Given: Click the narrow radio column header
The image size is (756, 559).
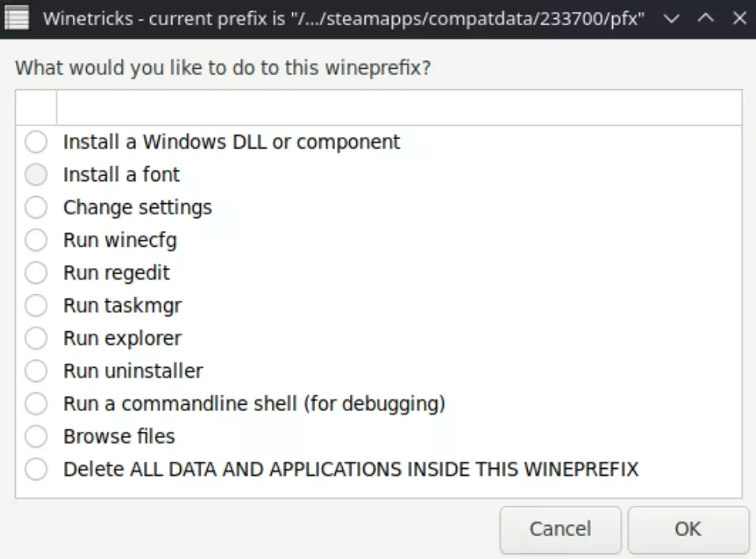Looking at the screenshot, I should pyautogui.click(x=36, y=108).
